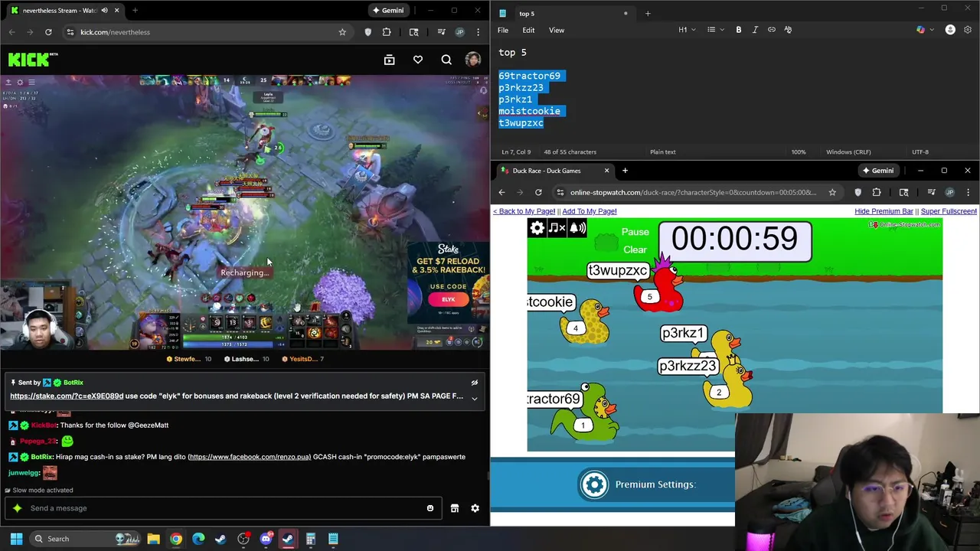The height and width of the screenshot is (551, 980).
Task: Open Kick favorites heart icon
Action: click(x=418, y=60)
